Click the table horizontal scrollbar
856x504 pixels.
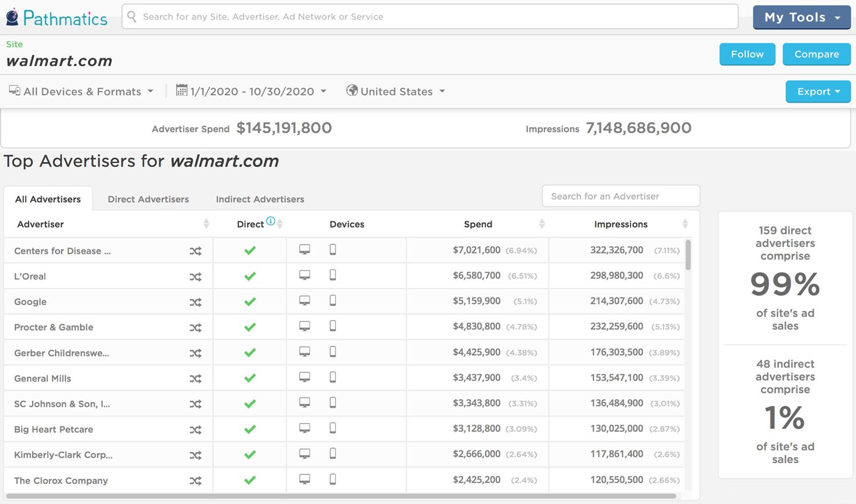coord(341,496)
